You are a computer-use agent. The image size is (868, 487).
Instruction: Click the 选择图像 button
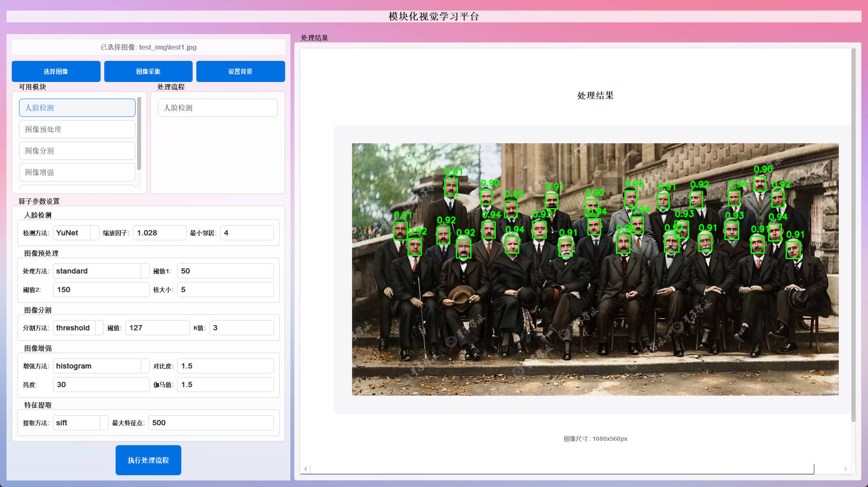[x=56, y=71]
